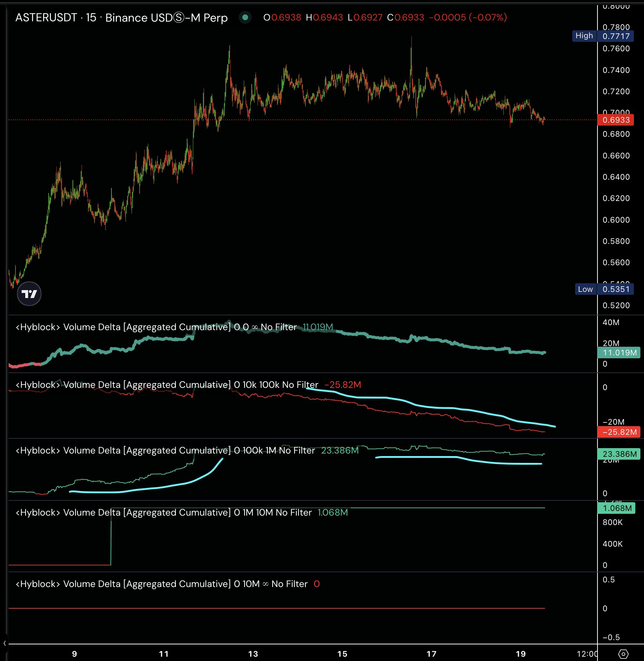
Task: Click the 12:00 time axis label
Action: click(x=587, y=654)
